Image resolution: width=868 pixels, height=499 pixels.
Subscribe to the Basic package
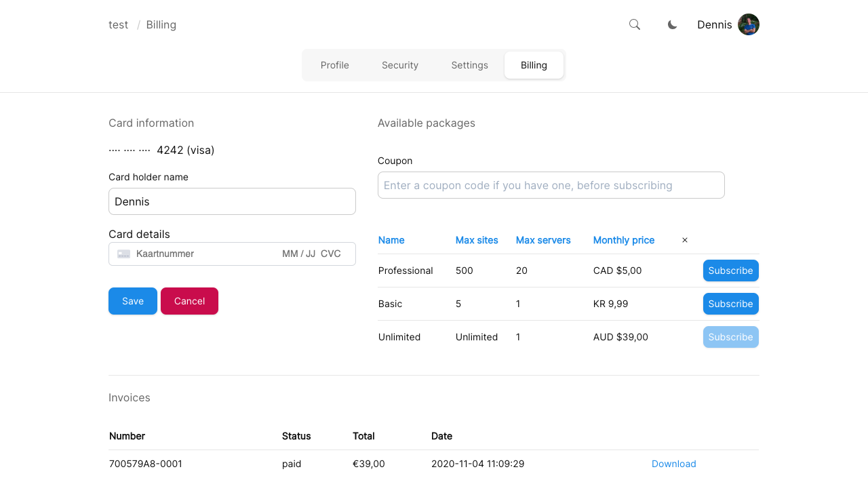click(x=730, y=304)
